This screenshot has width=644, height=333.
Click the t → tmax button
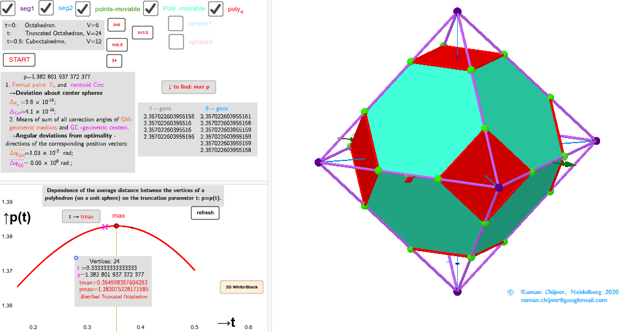coord(81,217)
